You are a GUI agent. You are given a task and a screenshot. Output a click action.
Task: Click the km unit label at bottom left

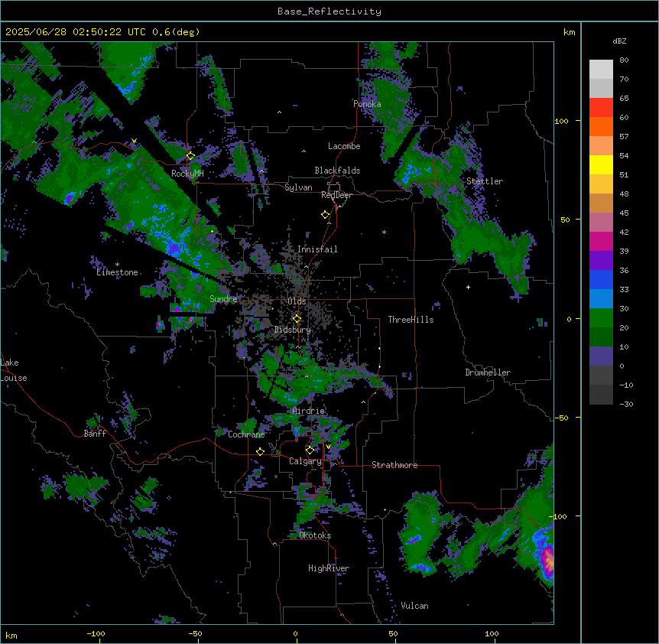point(11,635)
